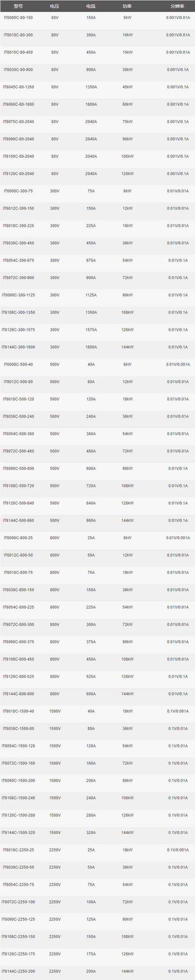The image size is (195, 980).
Task: Select model IT6144C-2250-200
Action: [x=18, y=971]
